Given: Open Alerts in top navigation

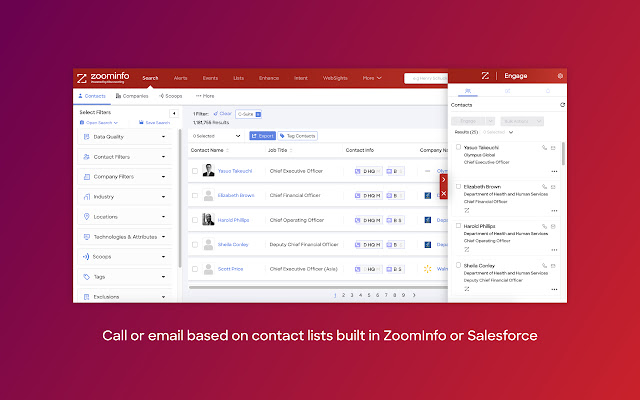Looking at the screenshot, I should 180,78.
